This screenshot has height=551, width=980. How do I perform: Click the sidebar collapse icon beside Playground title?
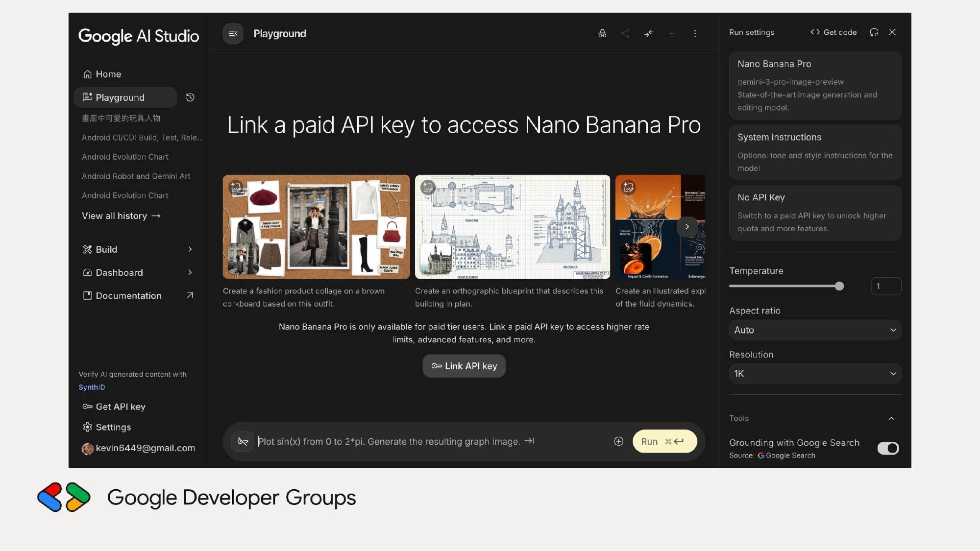pyautogui.click(x=233, y=33)
